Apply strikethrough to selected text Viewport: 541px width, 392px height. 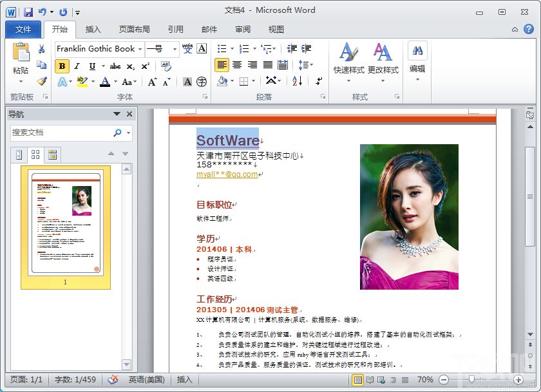[115, 65]
